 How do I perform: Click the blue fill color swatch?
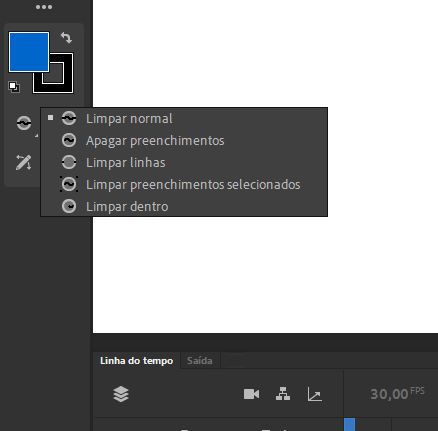tap(29, 52)
